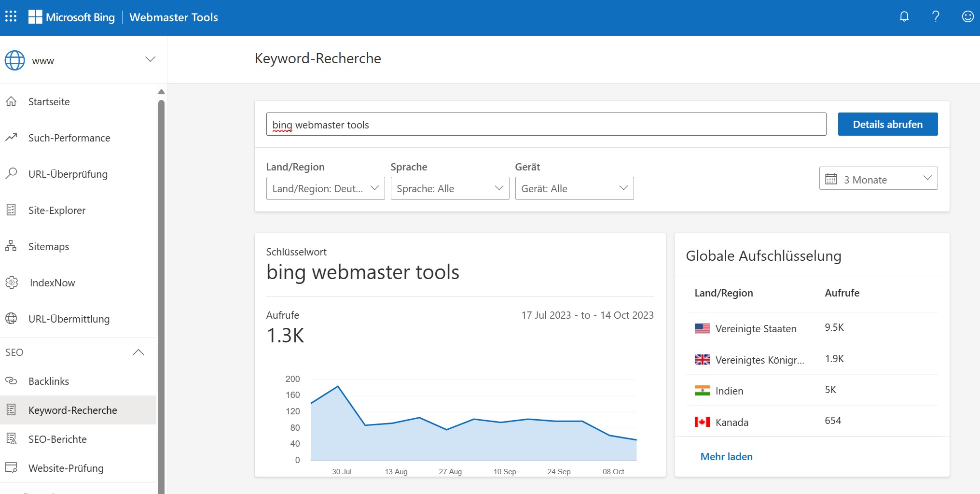Viewport: 980px width, 494px height.
Task: Click the United States flag icon
Action: click(702, 328)
